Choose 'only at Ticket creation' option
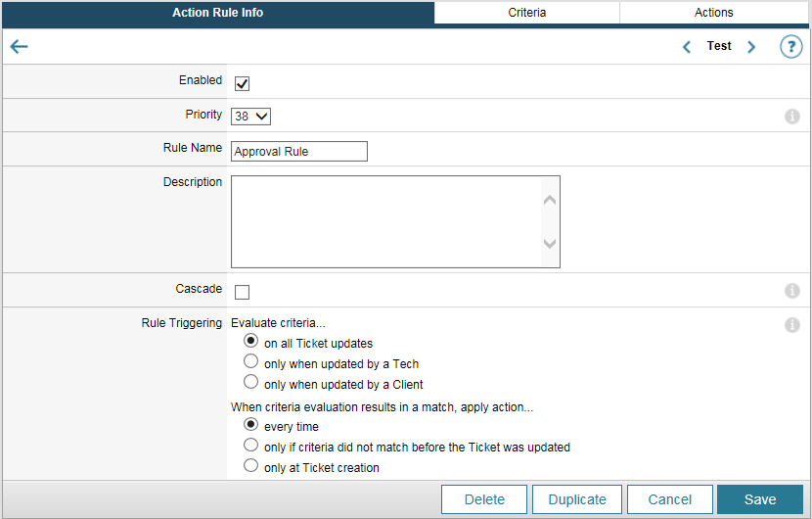This screenshot has width=812, height=519. 251,466
